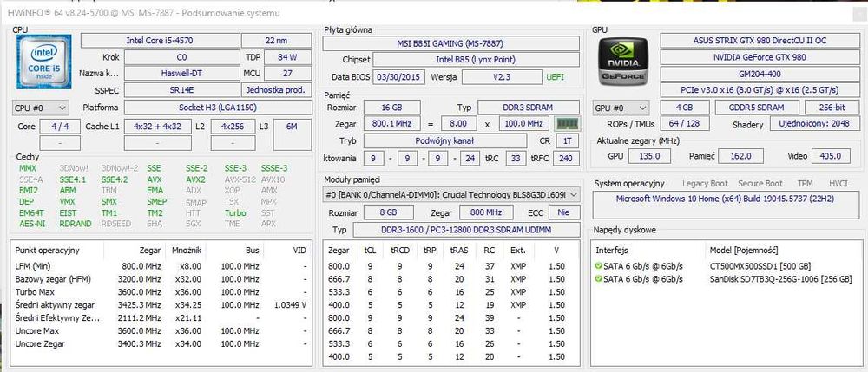Select the 22 nm process field

point(277,41)
